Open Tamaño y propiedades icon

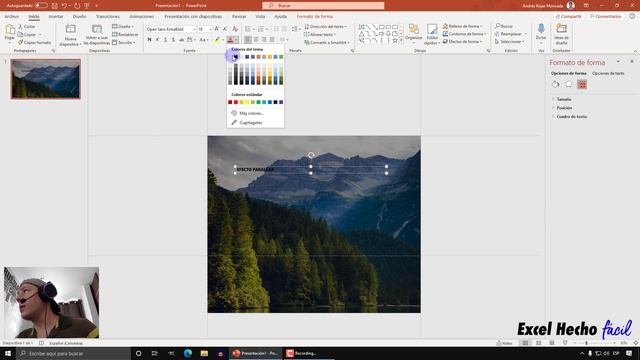click(x=582, y=84)
